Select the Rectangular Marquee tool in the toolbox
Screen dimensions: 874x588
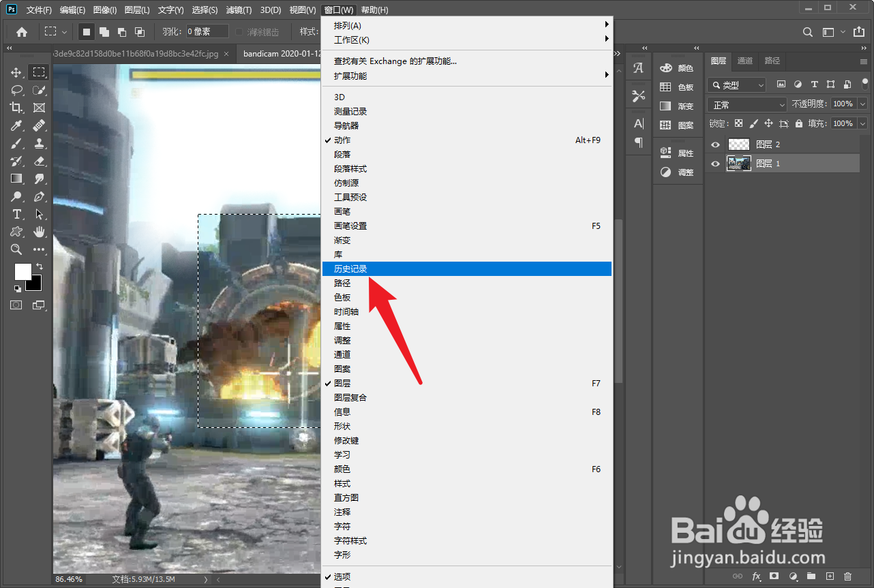point(39,72)
